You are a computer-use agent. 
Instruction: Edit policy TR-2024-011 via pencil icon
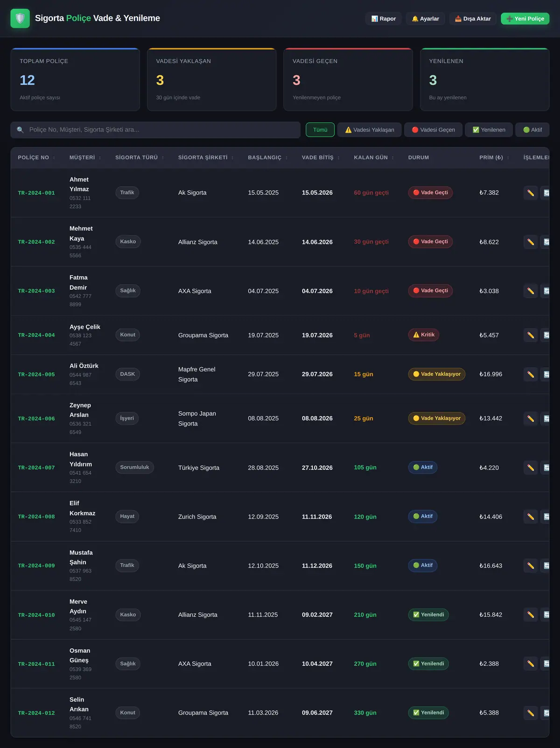click(531, 664)
